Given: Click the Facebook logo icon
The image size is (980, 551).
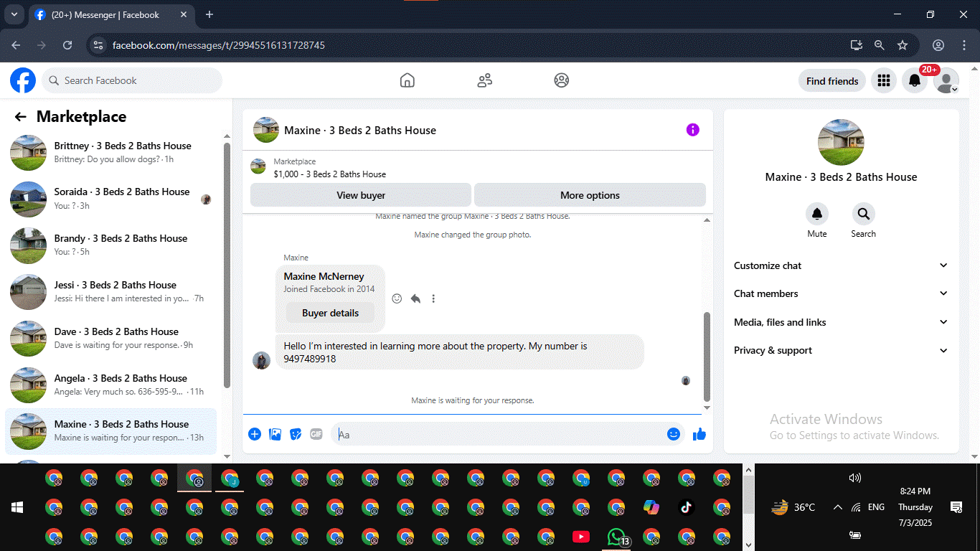Looking at the screenshot, I should pyautogui.click(x=23, y=80).
